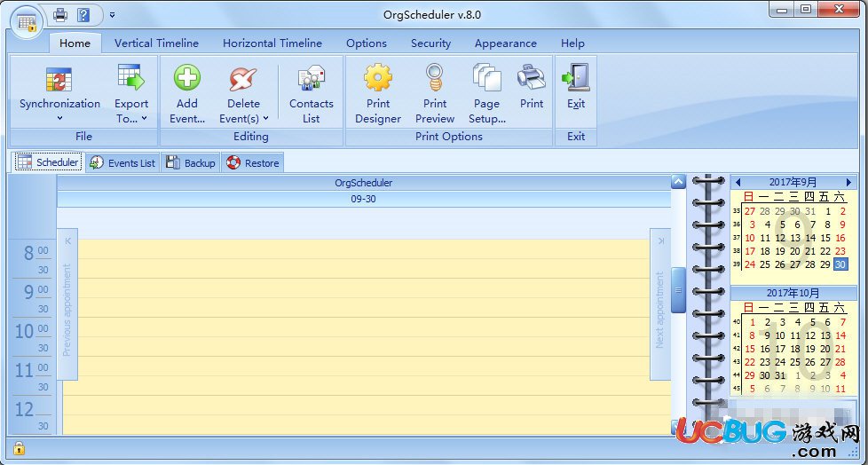The height and width of the screenshot is (465, 868).
Task: Click the Delete Event(s) icon
Action: click(243, 80)
